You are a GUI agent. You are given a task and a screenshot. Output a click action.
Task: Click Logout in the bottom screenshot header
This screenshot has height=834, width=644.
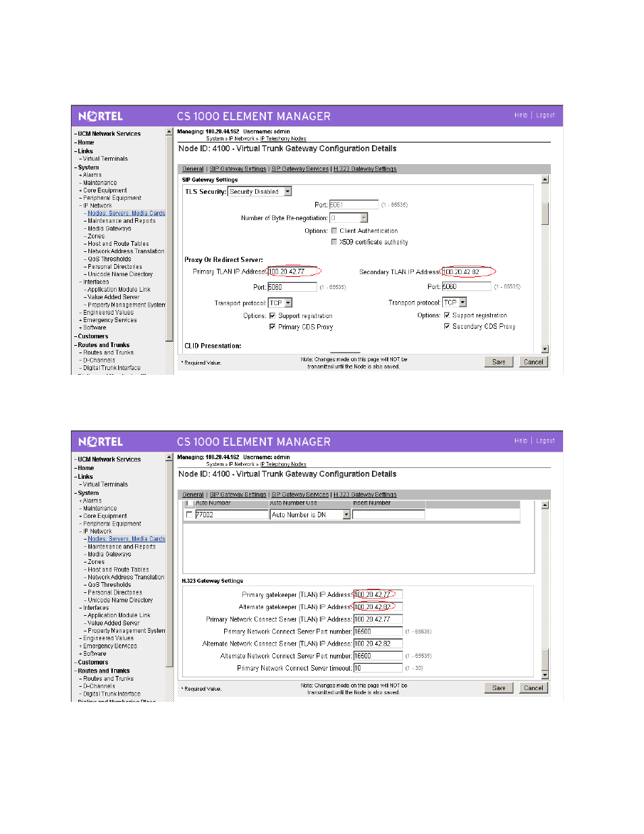[545, 441]
